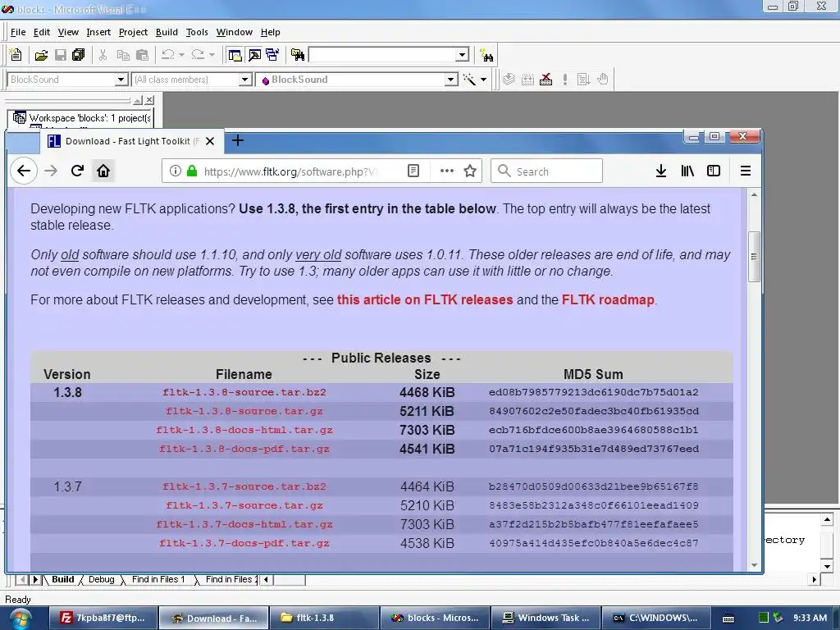Download fltk-1.3.8-docs-html.tar.gz
This screenshot has width=840, height=630.
(244, 430)
